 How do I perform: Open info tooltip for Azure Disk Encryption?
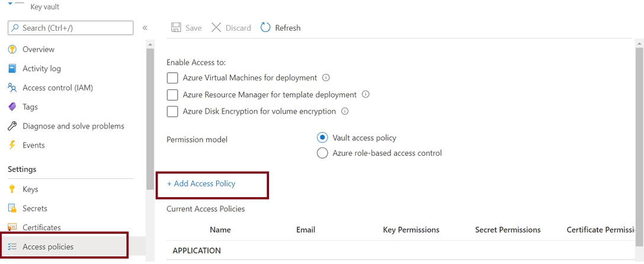tap(345, 111)
